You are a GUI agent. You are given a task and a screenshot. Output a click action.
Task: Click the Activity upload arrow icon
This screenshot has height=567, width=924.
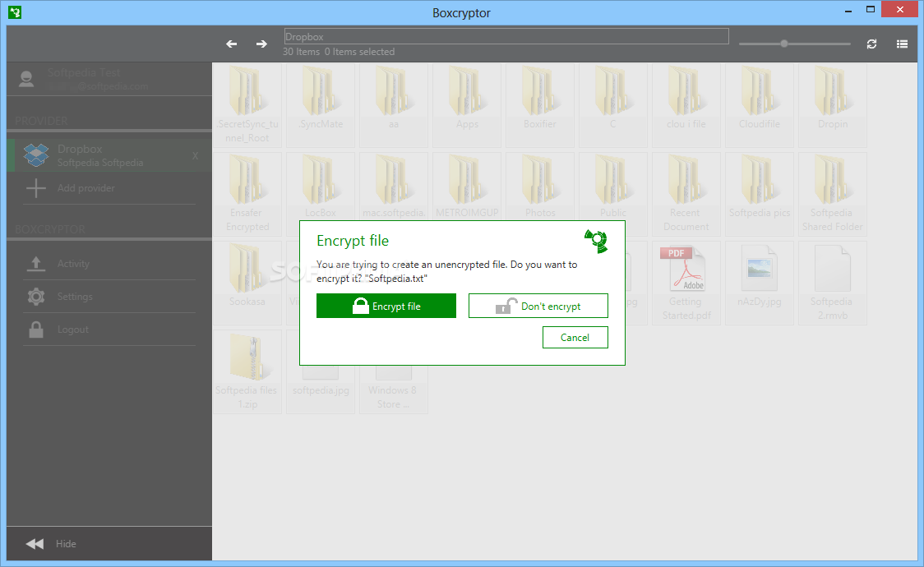click(36, 264)
